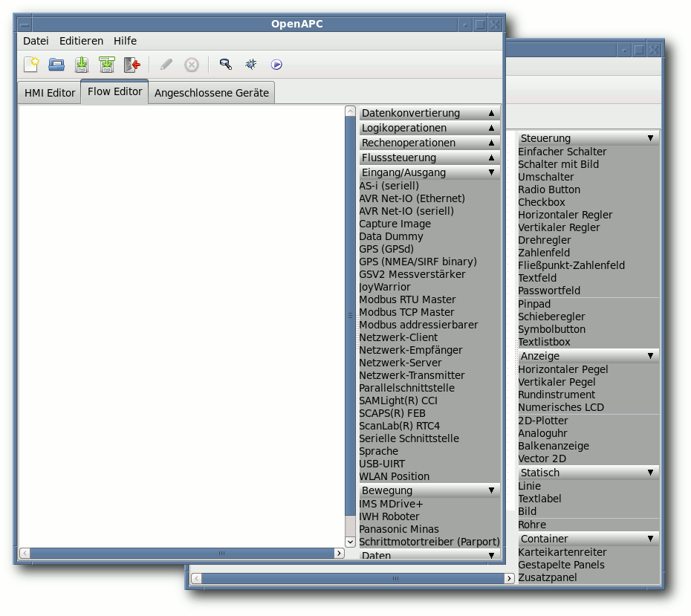691x616 pixels.
Task: Select Einfacher Schalter in background window
Action: point(562,152)
